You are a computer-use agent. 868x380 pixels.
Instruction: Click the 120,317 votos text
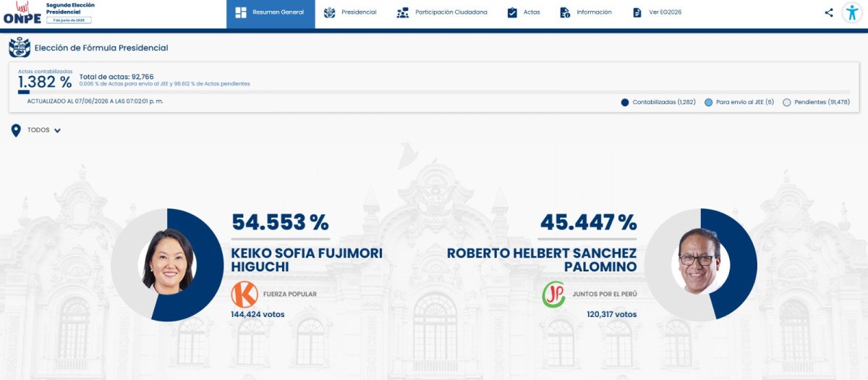[x=612, y=314]
